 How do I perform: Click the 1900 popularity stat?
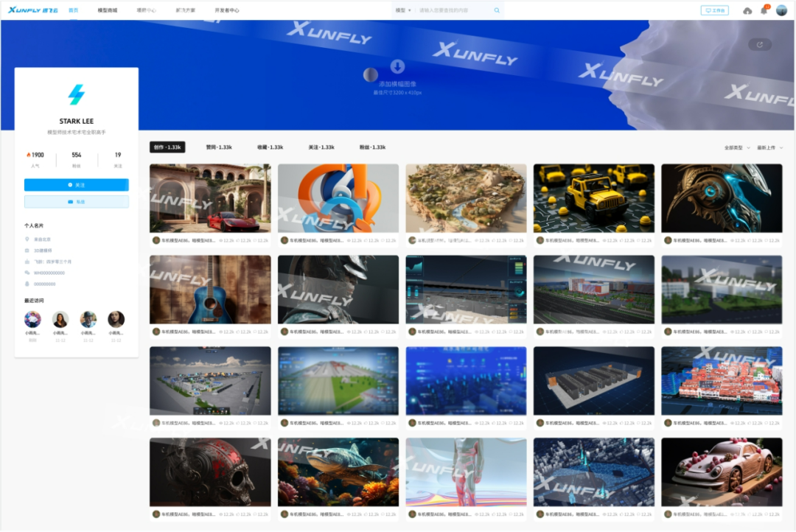click(x=35, y=155)
